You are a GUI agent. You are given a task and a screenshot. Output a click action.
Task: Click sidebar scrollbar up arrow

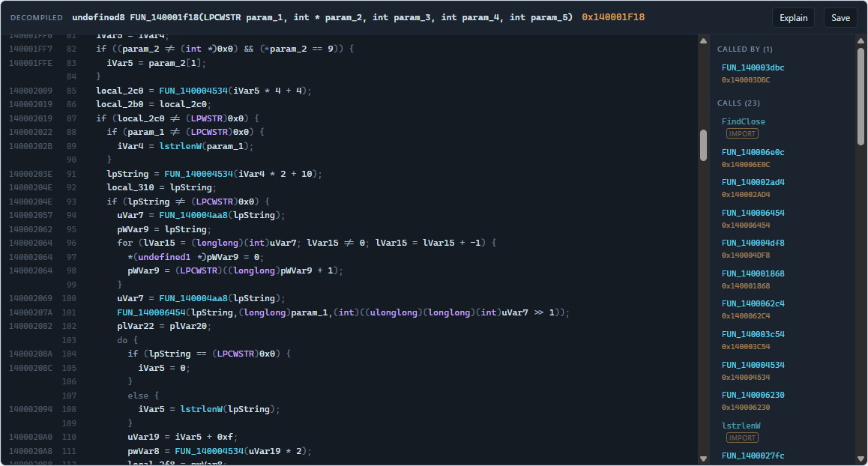pyautogui.click(x=861, y=41)
